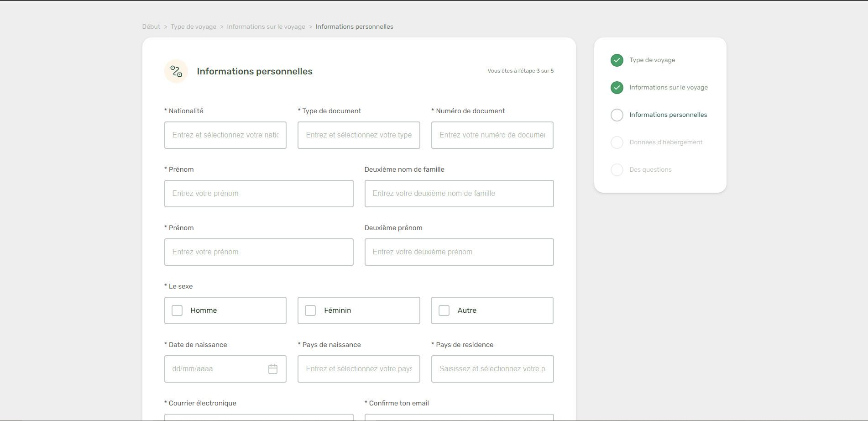Viewport: 868px width, 421px height.
Task: Open Informations sur le voyage breadcrumb link
Action: click(266, 27)
